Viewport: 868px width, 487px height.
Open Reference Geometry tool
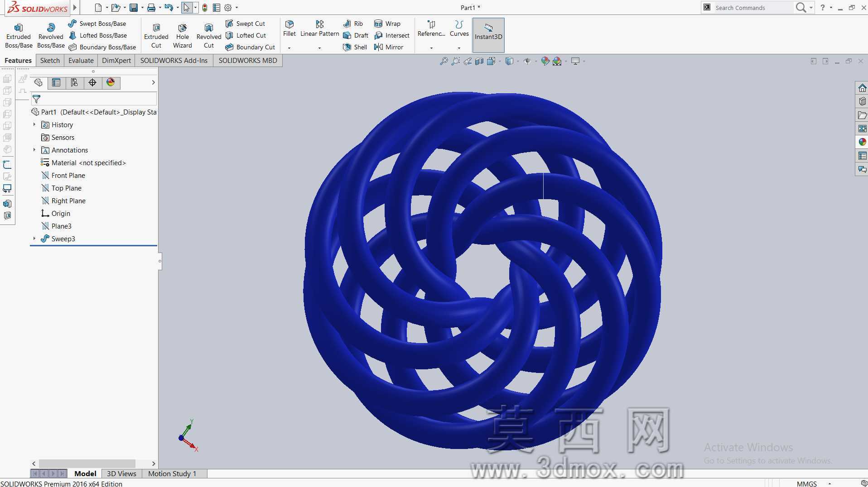point(431,28)
